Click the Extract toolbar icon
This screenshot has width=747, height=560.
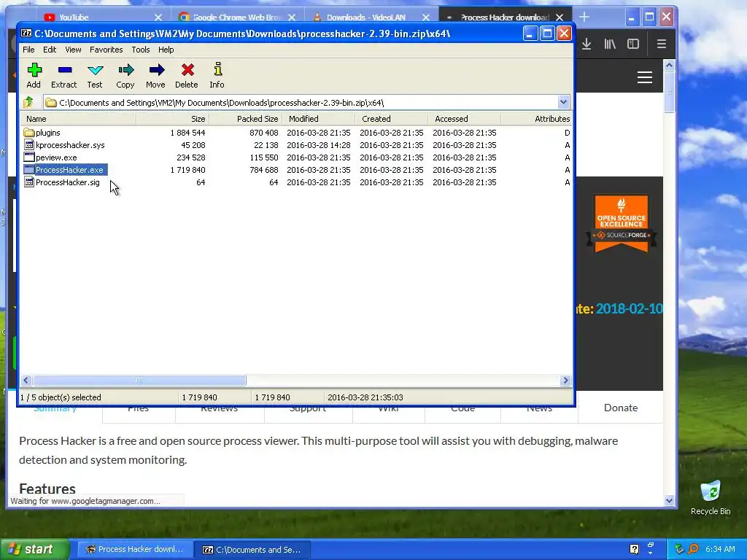(x=65, y=71)
